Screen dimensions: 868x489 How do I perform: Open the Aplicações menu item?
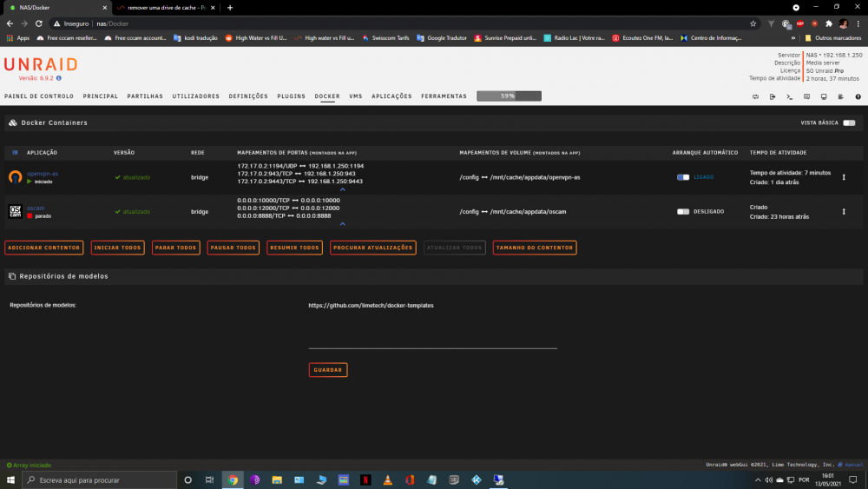click(391, 96)
